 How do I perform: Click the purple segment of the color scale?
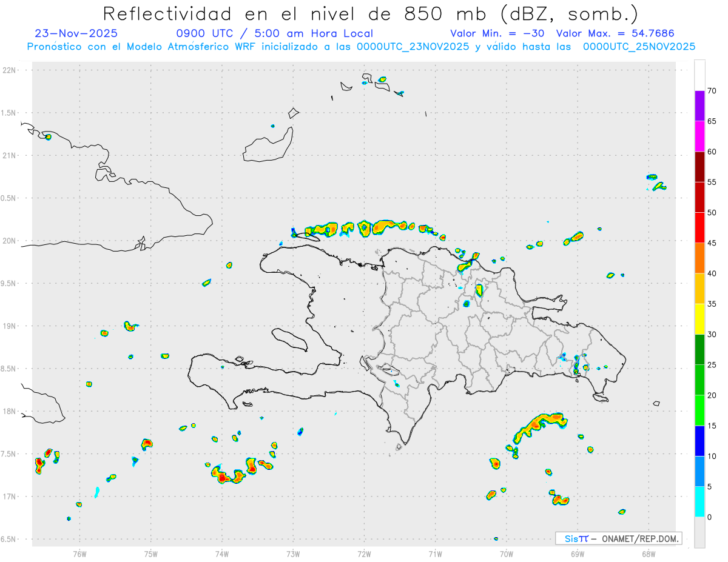pyautogui.click(x=699, y=106)
